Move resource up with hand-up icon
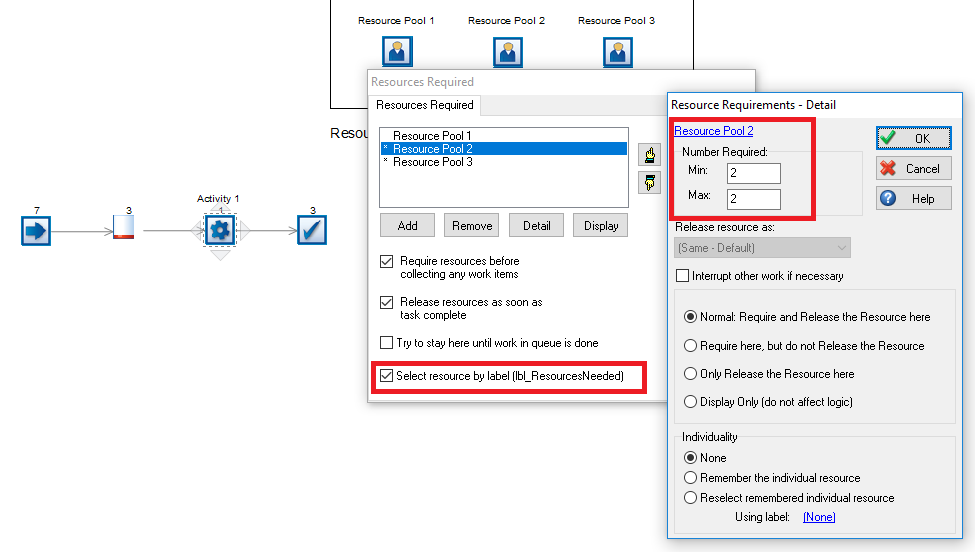975x552 pixels. (649, 154)
